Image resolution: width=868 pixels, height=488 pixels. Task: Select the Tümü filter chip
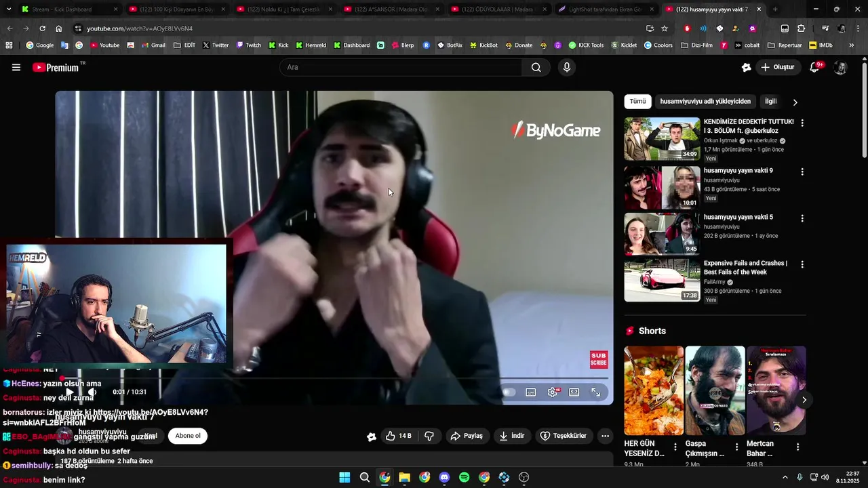637,101
